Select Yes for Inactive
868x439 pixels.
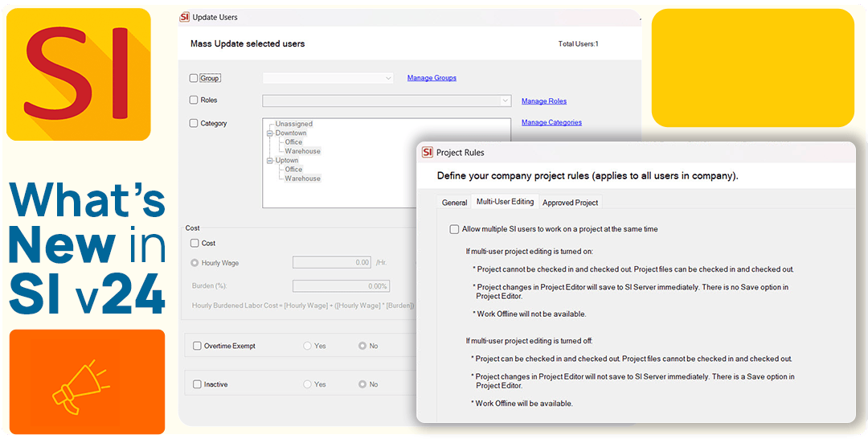point(307,384)
